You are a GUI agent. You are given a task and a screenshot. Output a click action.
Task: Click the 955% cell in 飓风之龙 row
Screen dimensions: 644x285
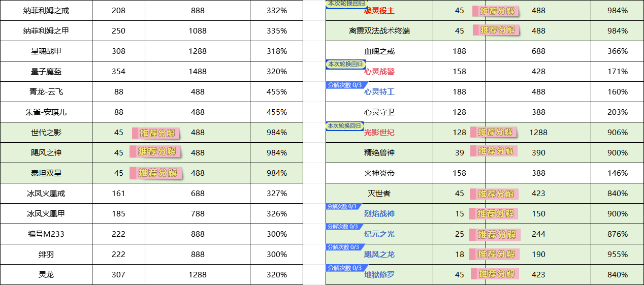(x=618, y=254)
